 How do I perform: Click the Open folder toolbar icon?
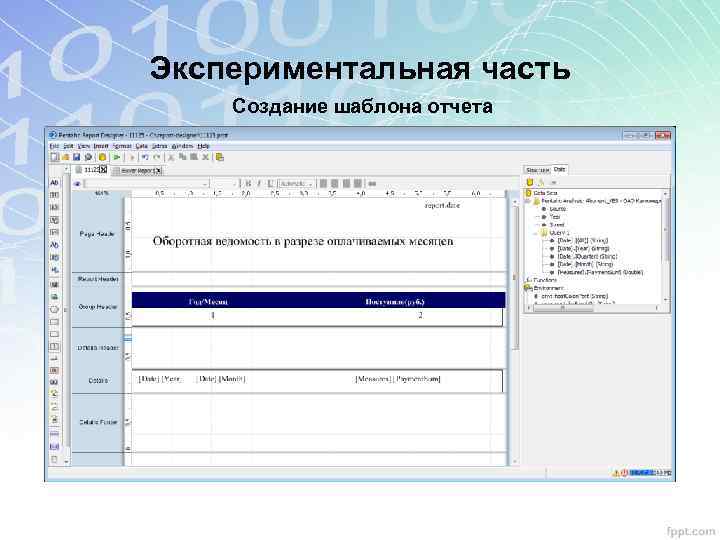coord(66,157)
